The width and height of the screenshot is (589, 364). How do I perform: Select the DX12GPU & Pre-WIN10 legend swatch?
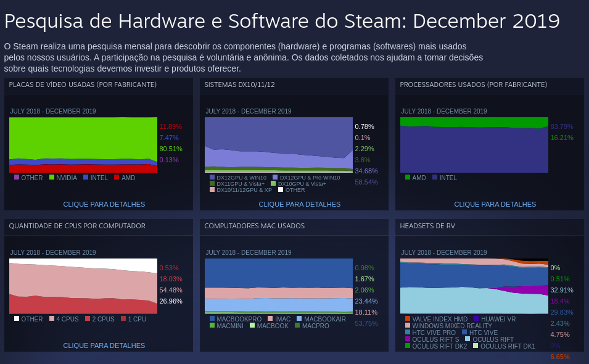[275, 177]
